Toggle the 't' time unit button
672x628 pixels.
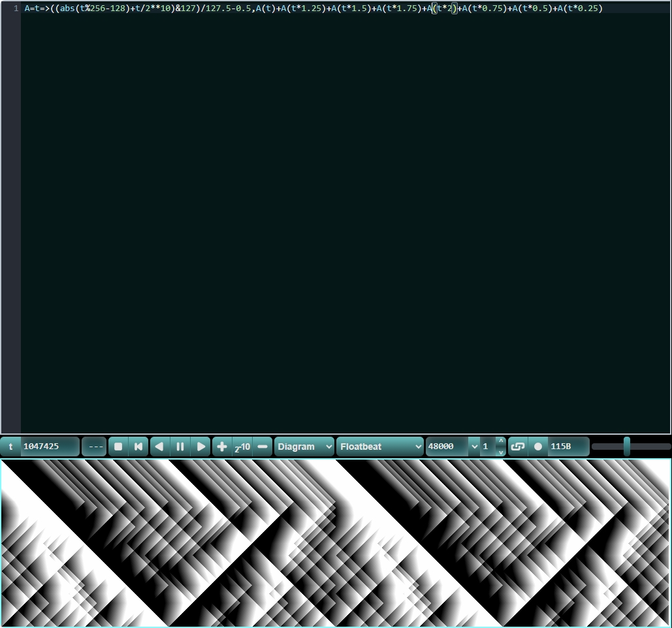tap(10, 447)
